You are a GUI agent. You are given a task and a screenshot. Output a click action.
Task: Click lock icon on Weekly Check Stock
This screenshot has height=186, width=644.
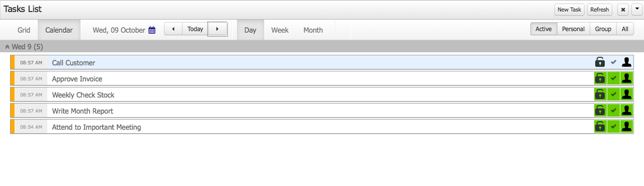point(600,95)
